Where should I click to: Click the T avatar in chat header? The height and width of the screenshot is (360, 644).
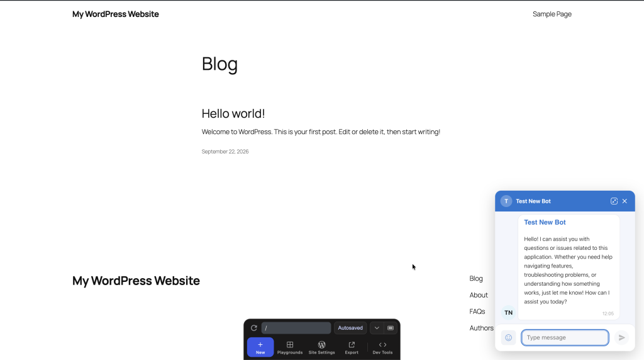pos(506,201)
